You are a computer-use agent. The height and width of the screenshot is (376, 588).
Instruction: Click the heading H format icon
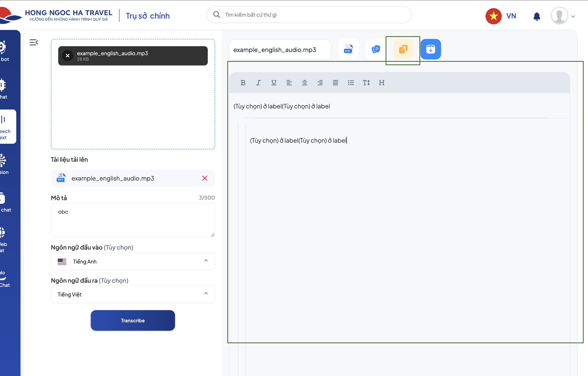(382, 83)
